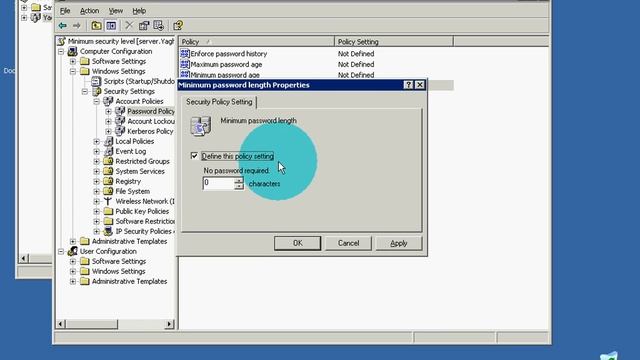Screen dimensions: 640x360
Task: Click the characters number input field
Action: point(218,183)
